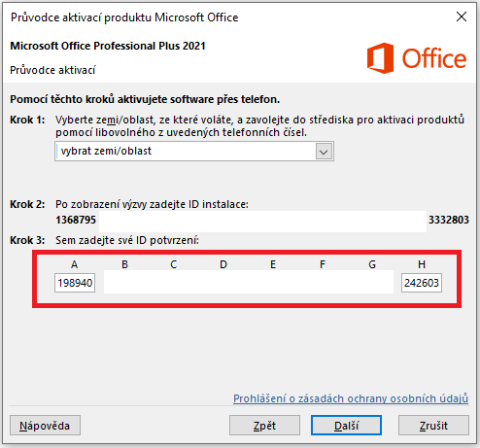
Task: Continue with the Další button
Action: [x=346, y=426]
